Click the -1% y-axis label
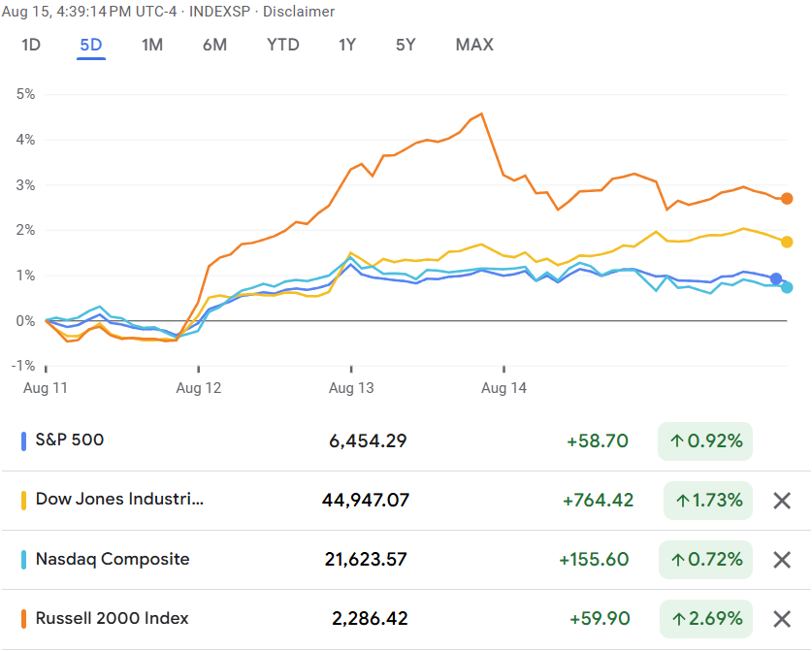 click(23, 366)
